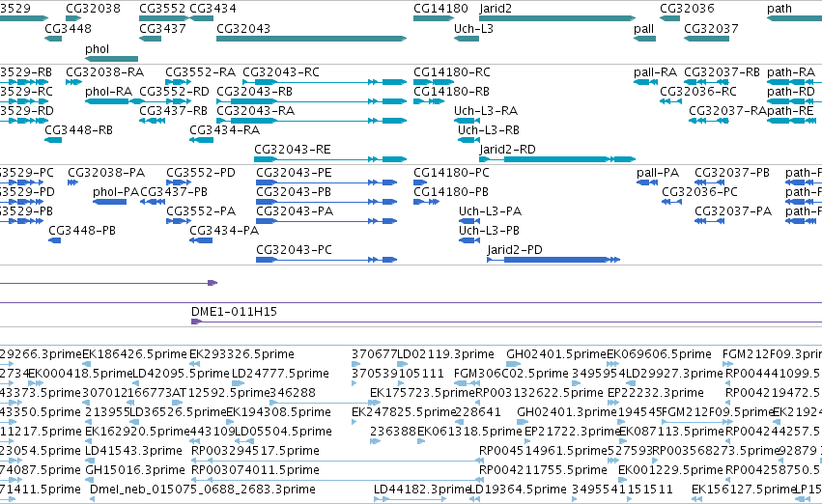Screen dimensions: 822x504
Task: Click the Uch-L3 gene label
Action: click(473, 28)
